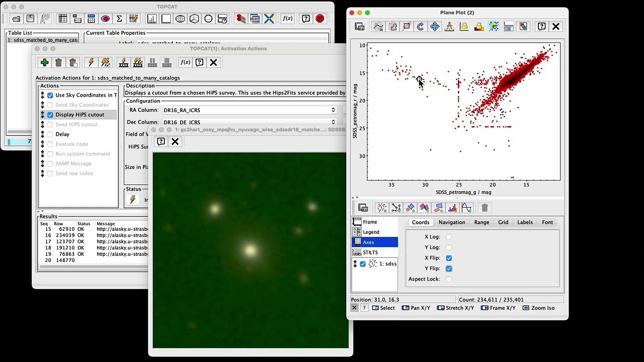Open Dec Column dropdown DR16_DE_ICRS
Screen dimensions: 644x362
pos(249,122)
